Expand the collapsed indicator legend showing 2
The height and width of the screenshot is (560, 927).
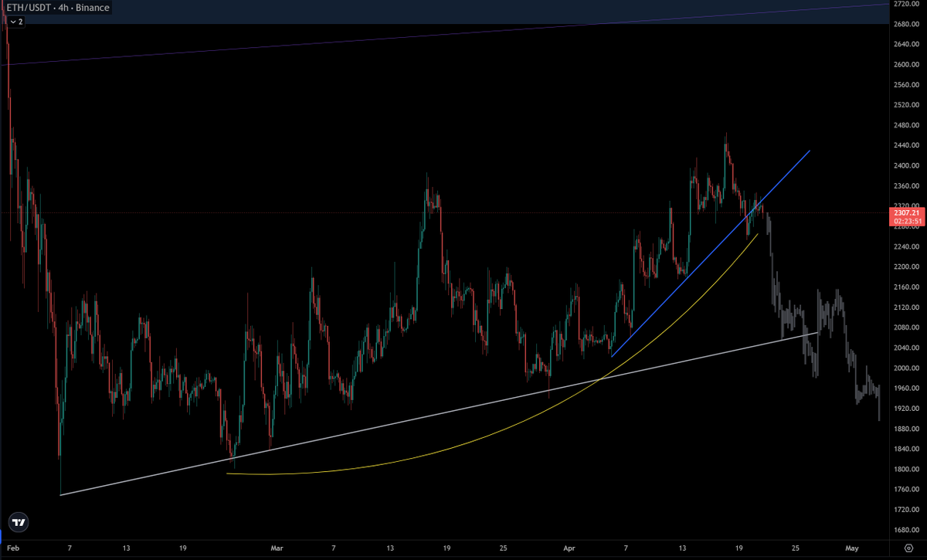pos(15,22)
